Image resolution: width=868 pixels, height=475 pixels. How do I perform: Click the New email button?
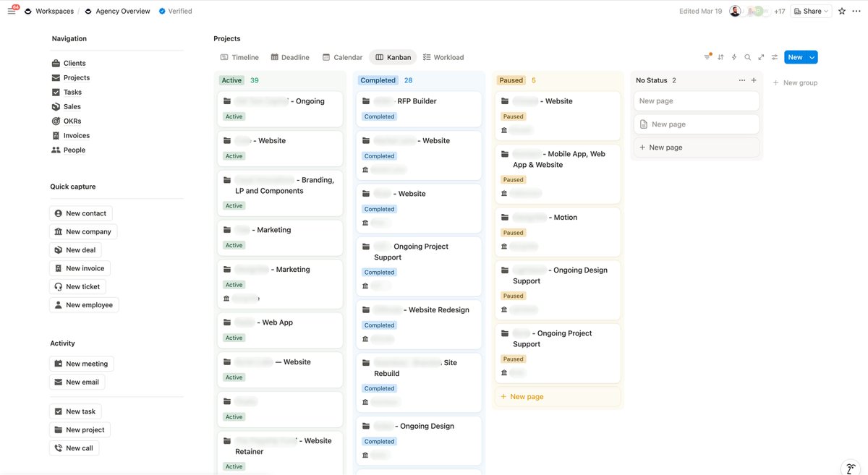pyautogui.click(x=77, y=382)
